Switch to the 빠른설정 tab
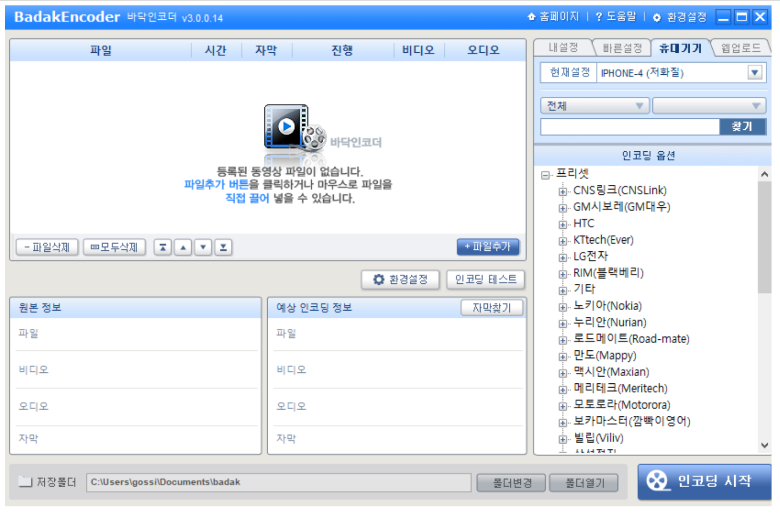 point(622,48)
